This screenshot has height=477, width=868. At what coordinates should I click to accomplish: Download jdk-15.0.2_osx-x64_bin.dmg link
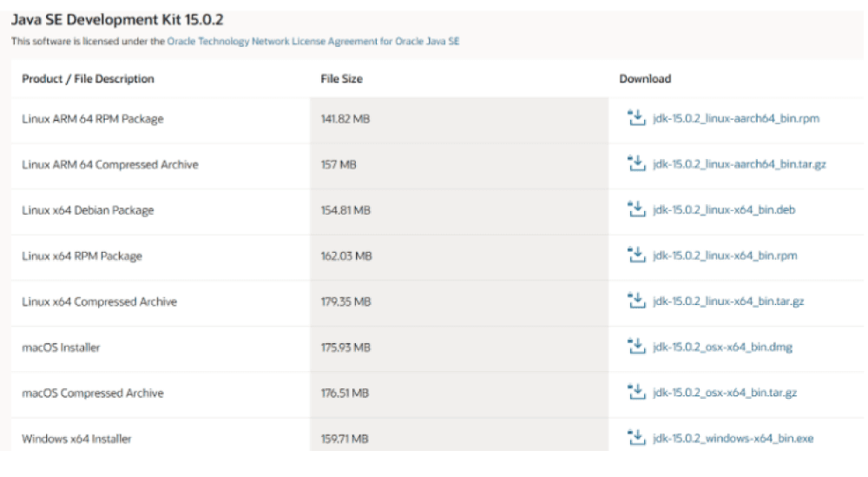click(723, 347)
